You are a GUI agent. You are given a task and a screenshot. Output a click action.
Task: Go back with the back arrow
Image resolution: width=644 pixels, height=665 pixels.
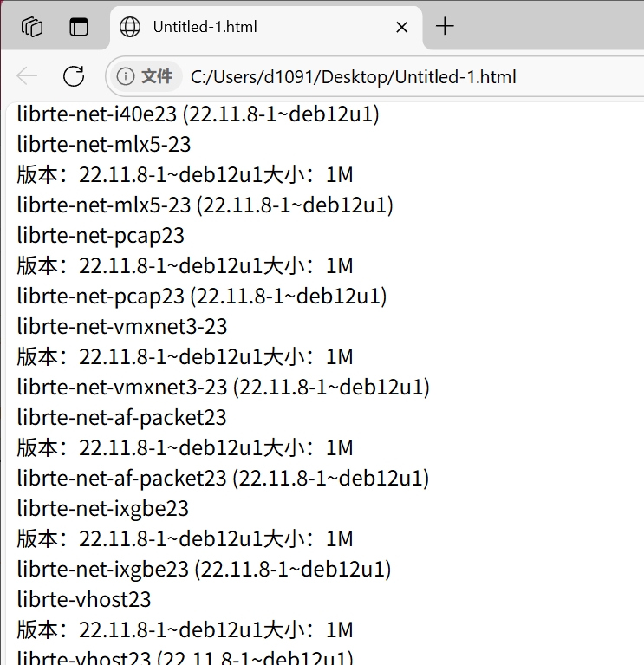(27, 76)
